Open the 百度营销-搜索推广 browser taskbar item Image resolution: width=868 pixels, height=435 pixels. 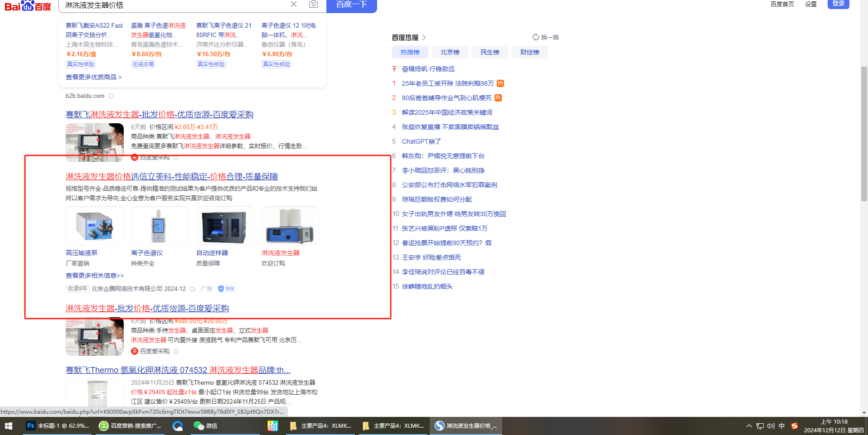click(131, 426)
